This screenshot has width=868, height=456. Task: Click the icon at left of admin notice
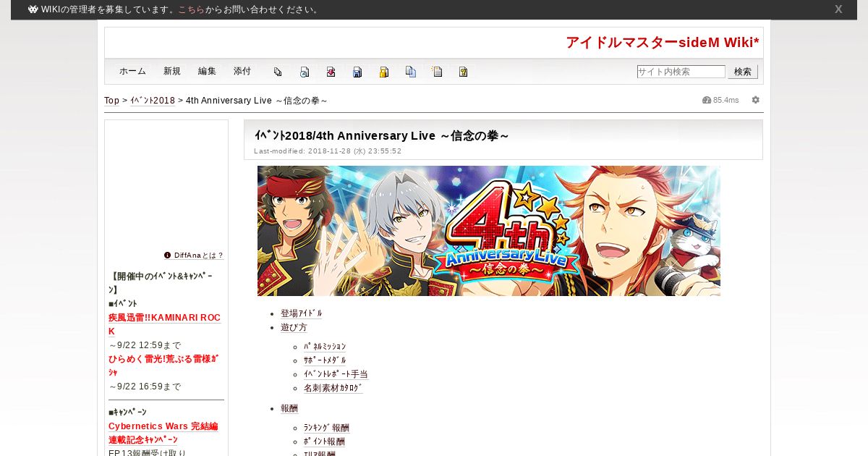pyautogui.click(x=33, y=9)
